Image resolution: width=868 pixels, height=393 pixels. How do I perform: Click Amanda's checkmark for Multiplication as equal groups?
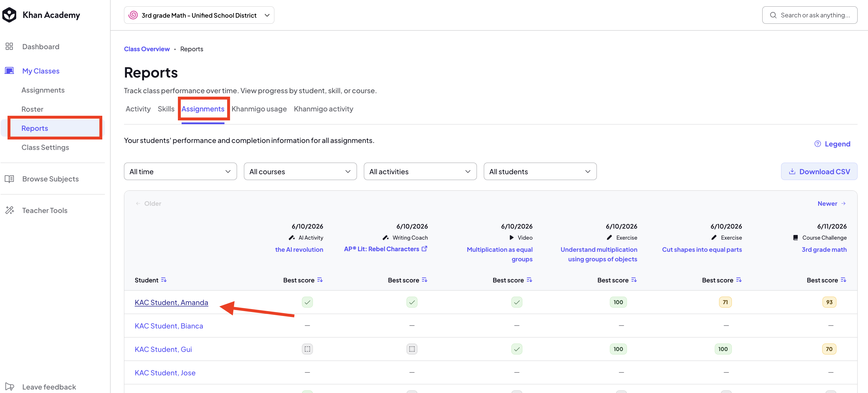coord(517,302)
